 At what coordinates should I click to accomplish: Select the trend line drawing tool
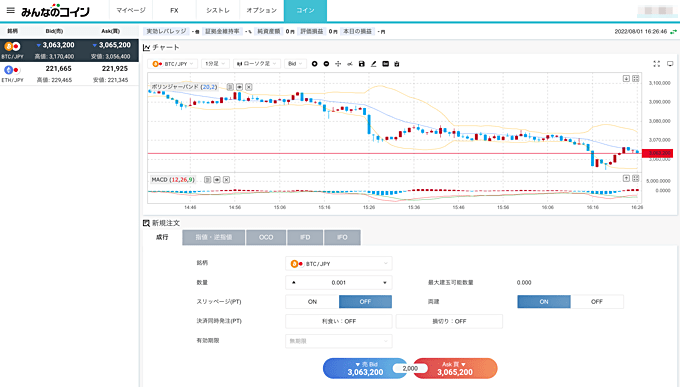[350, 64]
